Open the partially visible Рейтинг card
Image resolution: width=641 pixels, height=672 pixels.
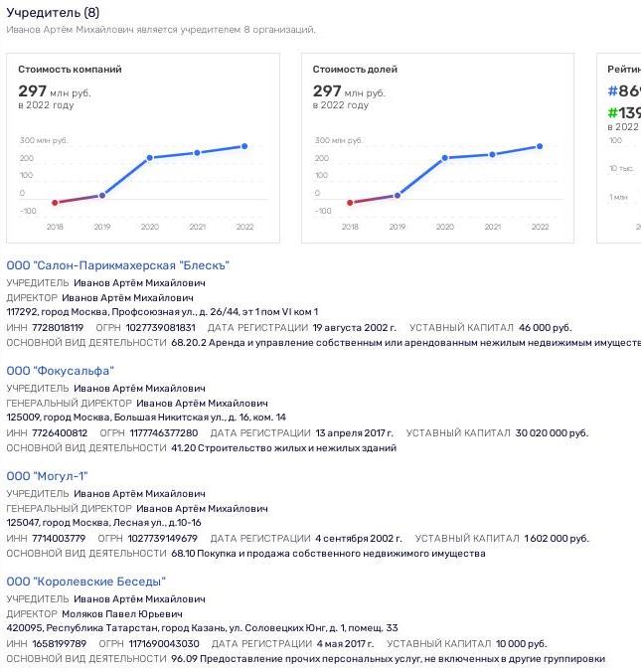619,148
